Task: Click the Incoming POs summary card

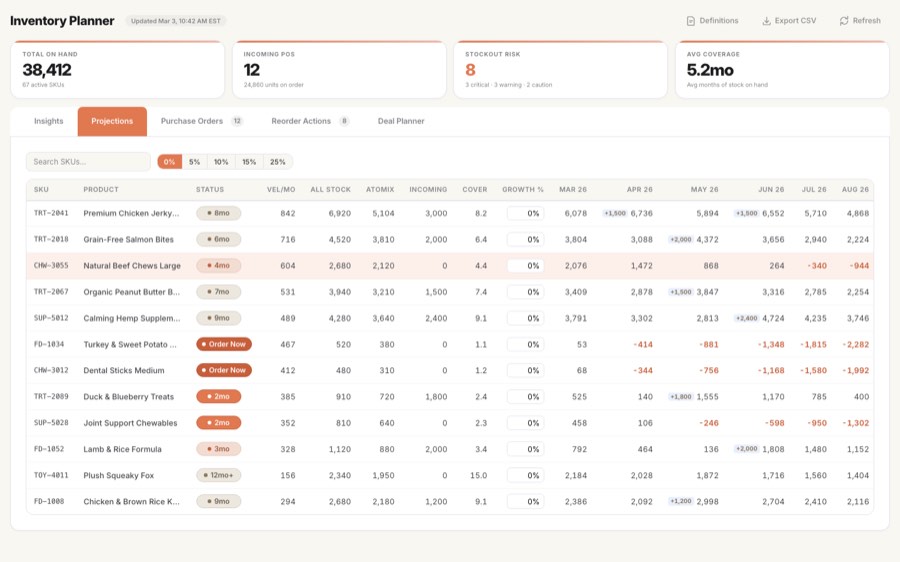Action: [339, 69]
